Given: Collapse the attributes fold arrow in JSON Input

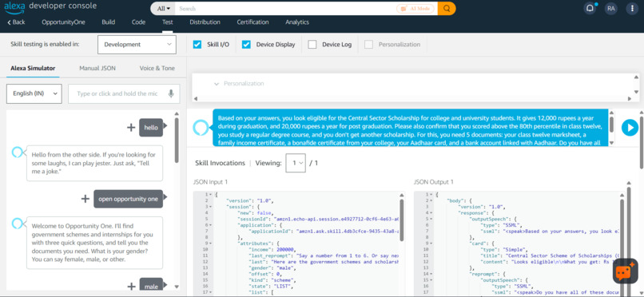Looking at the screenshot, I should (x=210, y=244).
